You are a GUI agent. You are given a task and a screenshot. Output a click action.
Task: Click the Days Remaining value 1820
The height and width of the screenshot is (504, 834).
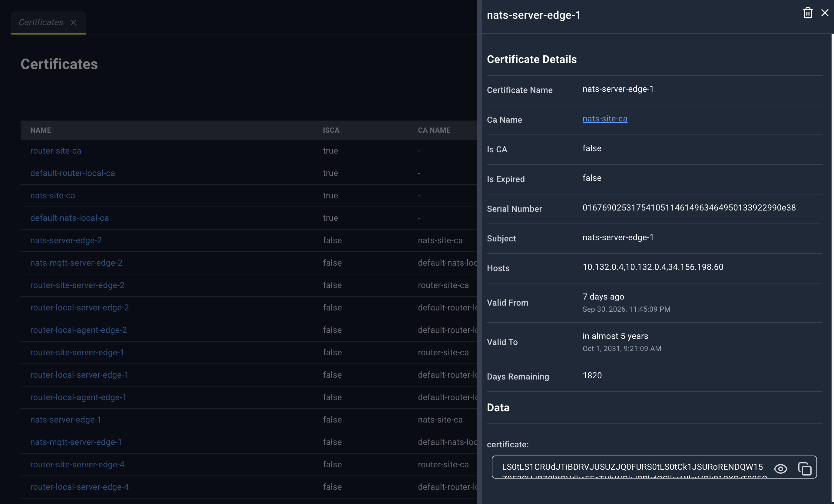pyautogui.click(x=592, y=375)
